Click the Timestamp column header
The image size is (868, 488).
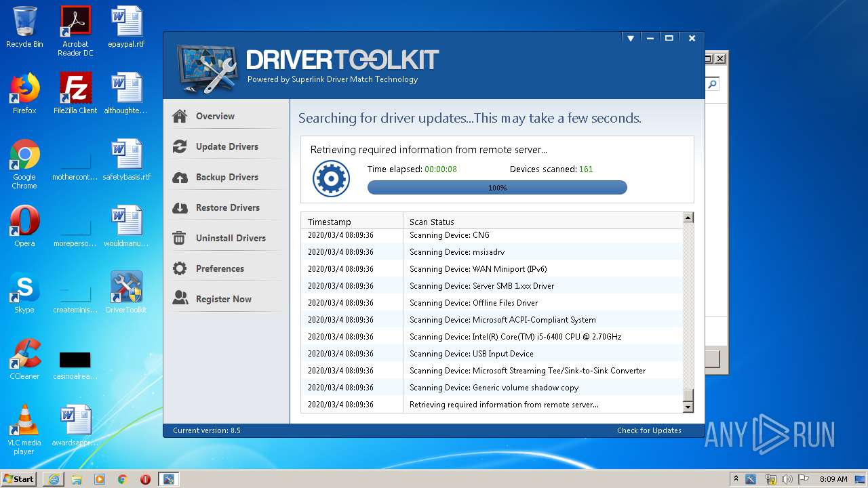tap(352, 222)
